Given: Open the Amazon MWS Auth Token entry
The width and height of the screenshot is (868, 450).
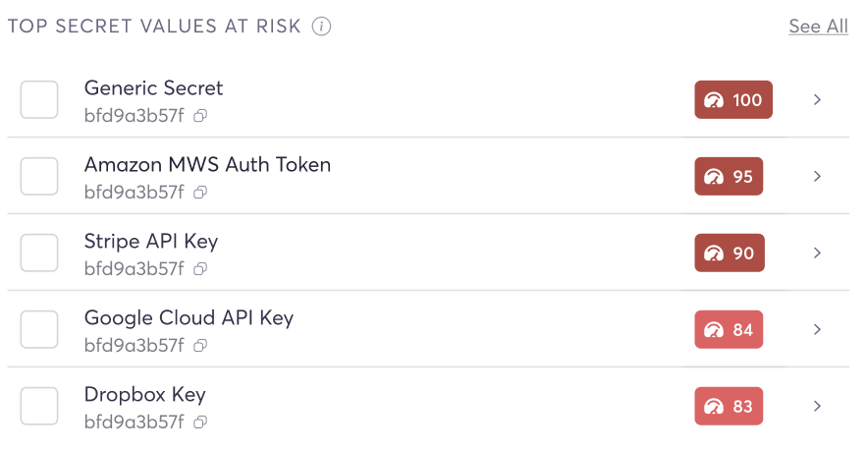Looking at the screenshot, I should 207,165.
